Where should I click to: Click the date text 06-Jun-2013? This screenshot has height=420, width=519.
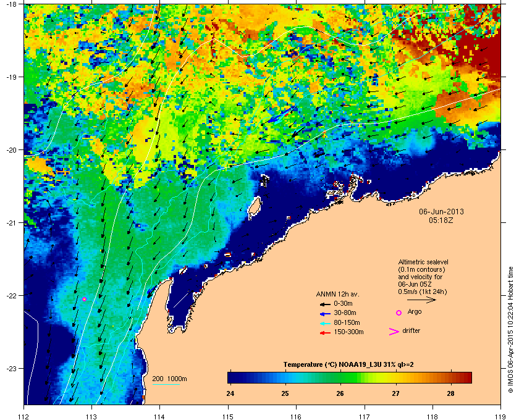pyautogui.click(x=441, y=211)
